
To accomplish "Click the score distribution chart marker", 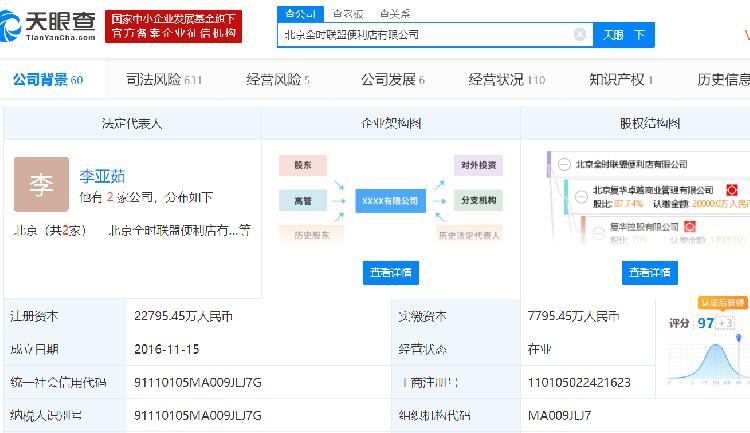I will 739,338.
